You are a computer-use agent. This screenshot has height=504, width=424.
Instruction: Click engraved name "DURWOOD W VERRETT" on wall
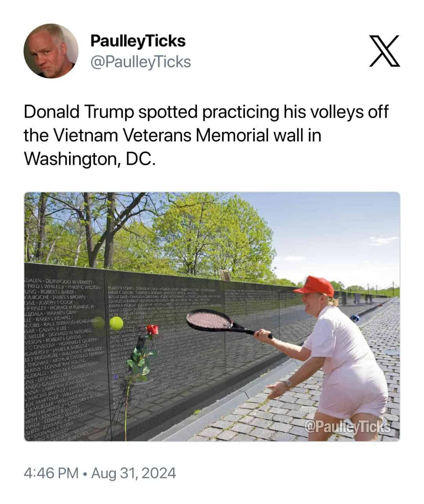point(70,281)
